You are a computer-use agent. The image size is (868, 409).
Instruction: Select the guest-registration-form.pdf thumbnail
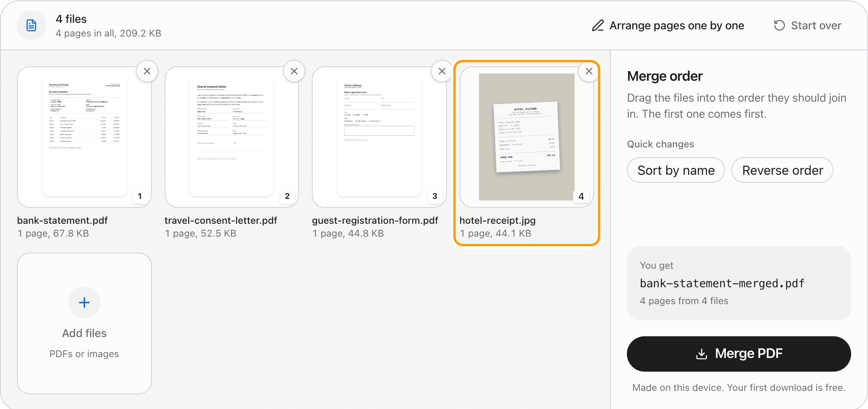point(379,137)
